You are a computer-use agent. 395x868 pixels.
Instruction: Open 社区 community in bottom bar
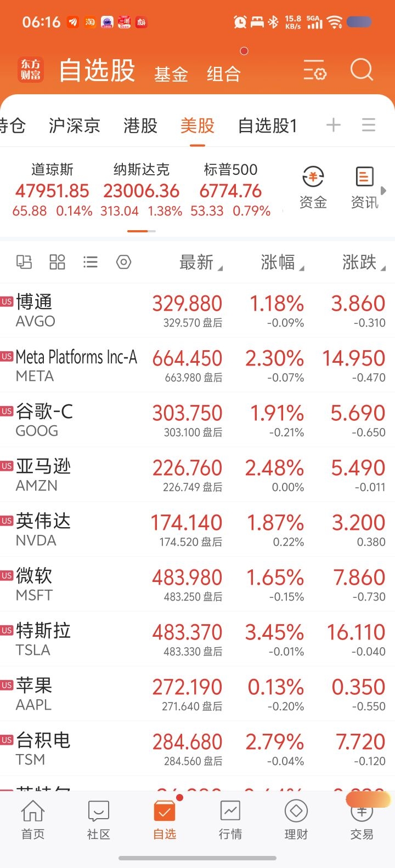(x=99, y=820)
